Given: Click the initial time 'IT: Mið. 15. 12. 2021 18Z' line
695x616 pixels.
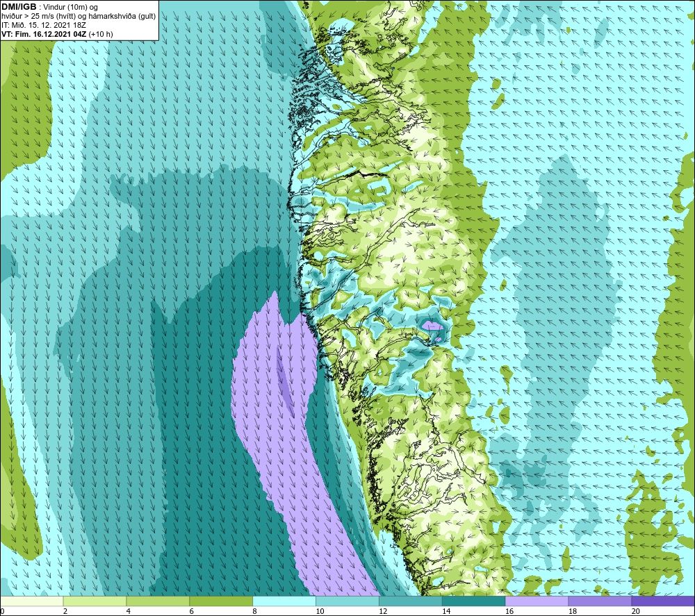Looking at the screenshot, I should click(x=43, y=25).
